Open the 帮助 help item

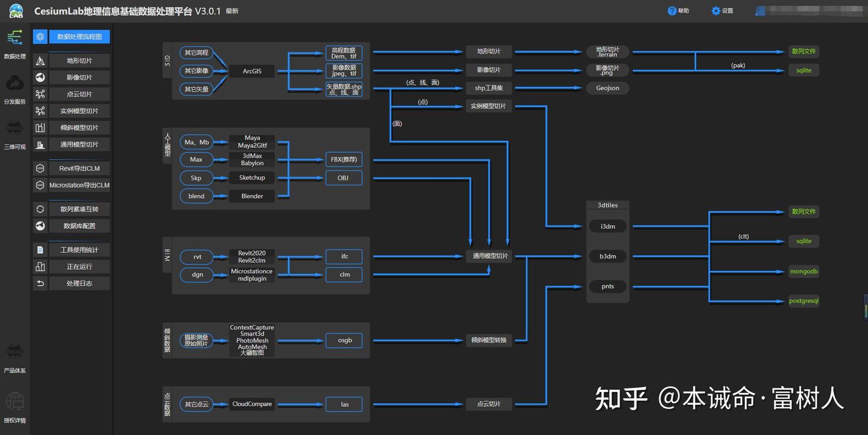tap(678, 11)
